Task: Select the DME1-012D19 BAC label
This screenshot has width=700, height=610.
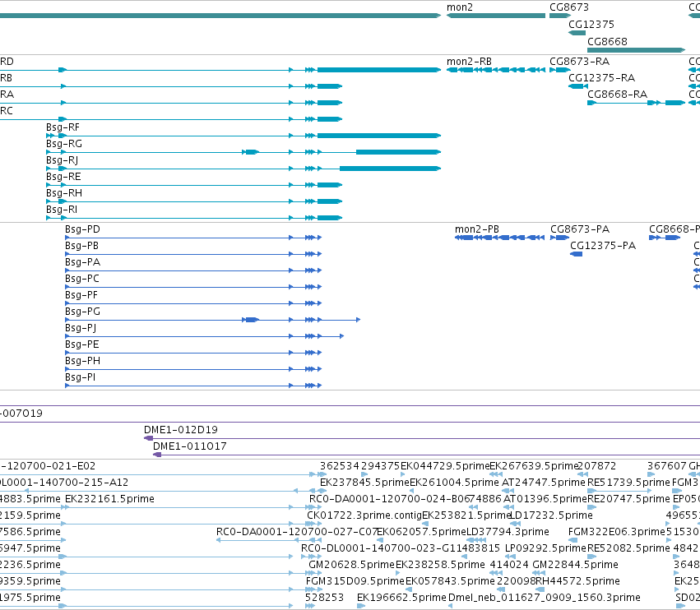Action: pyautogui.click(x=181, y=430)
